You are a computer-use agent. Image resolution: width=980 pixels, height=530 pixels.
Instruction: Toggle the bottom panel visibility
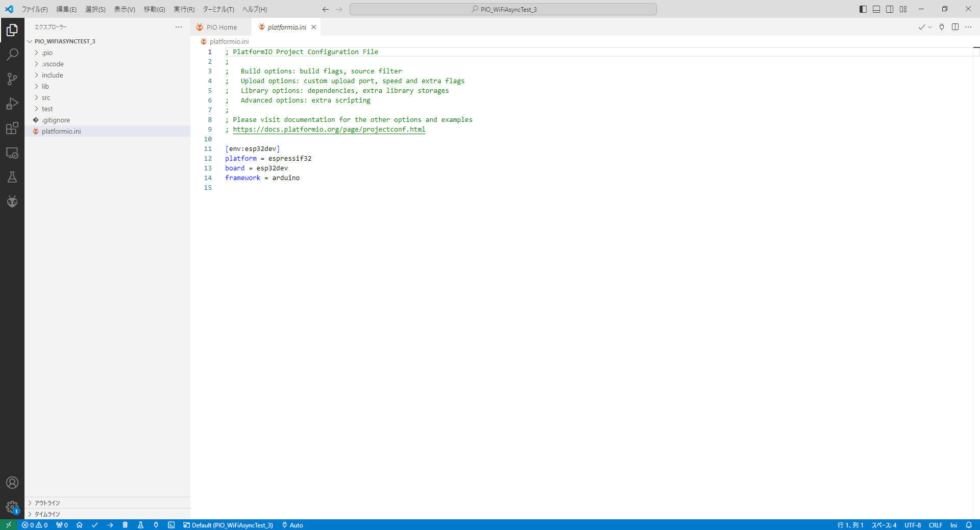(x=876, y=9)
